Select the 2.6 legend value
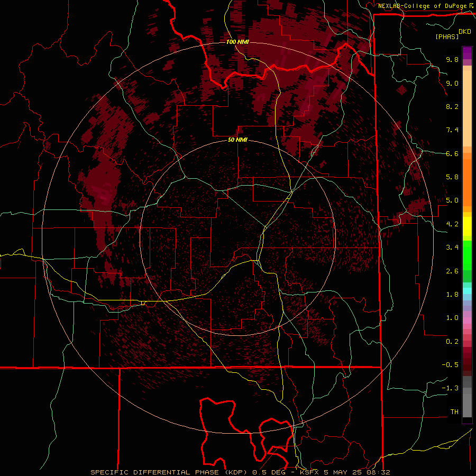Viewport: 476px width, 476px height. pyautogui.click(x=452, y=271)
